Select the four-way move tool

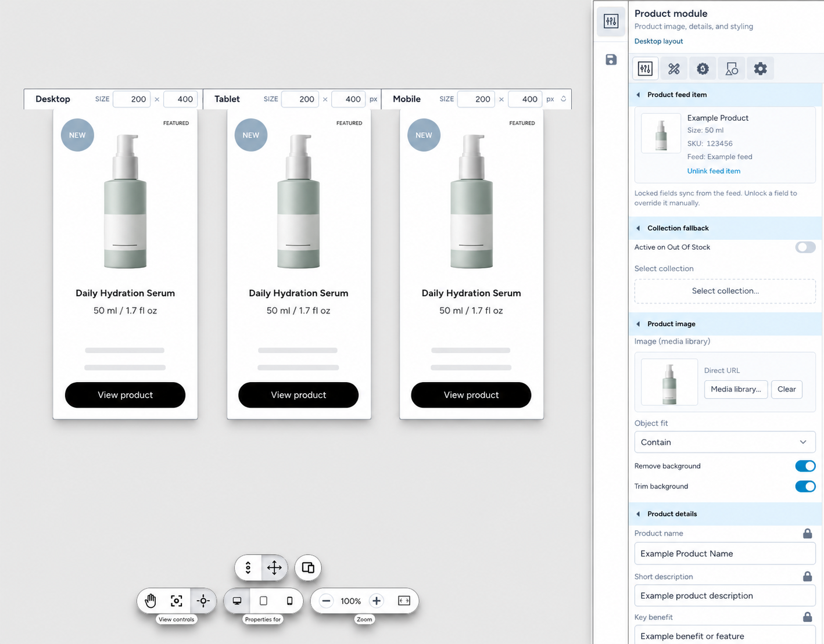point(274,567)
